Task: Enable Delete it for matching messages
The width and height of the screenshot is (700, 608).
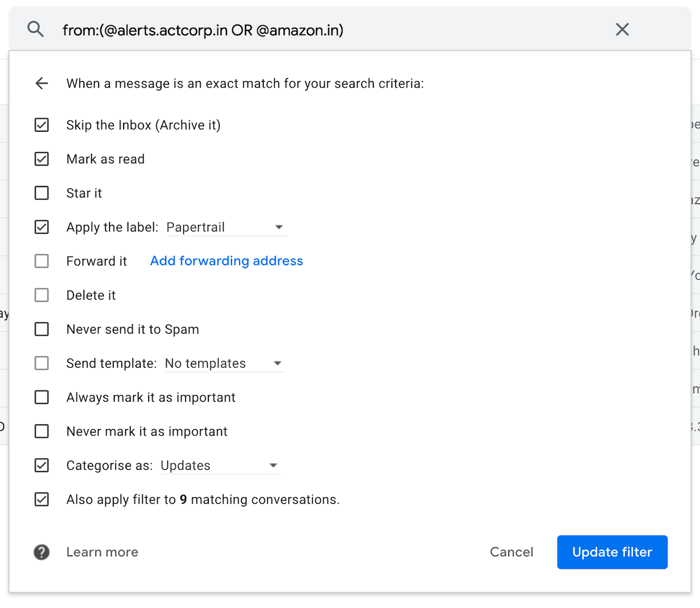Action: click(x=41, y=295)
